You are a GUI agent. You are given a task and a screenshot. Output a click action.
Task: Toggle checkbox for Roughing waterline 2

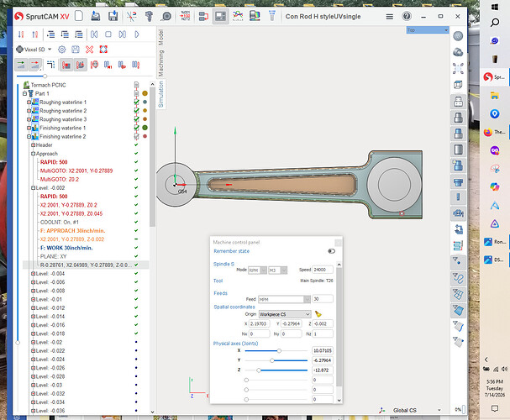(x=136, y=111)
